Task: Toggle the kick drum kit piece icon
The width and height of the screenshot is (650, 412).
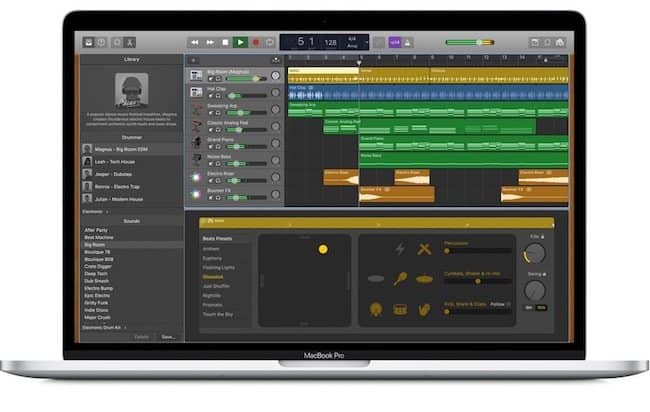Action: 376,309
